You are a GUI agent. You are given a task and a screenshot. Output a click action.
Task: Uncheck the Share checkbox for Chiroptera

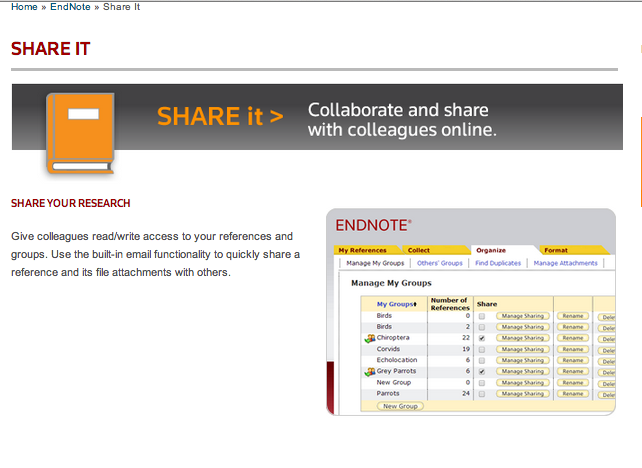(482, 339)
